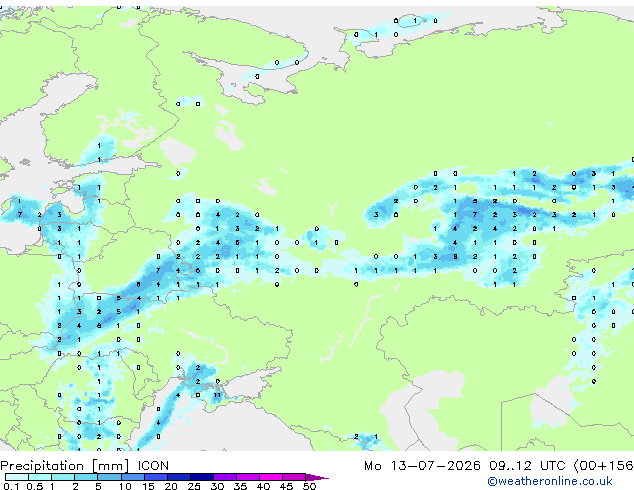
Task: Pick the 40–45 mm magenta legend swatch
Action: (x=271, y=477)
